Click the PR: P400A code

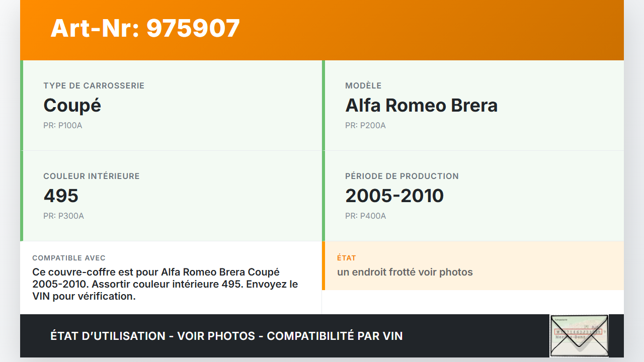[365, 216]
